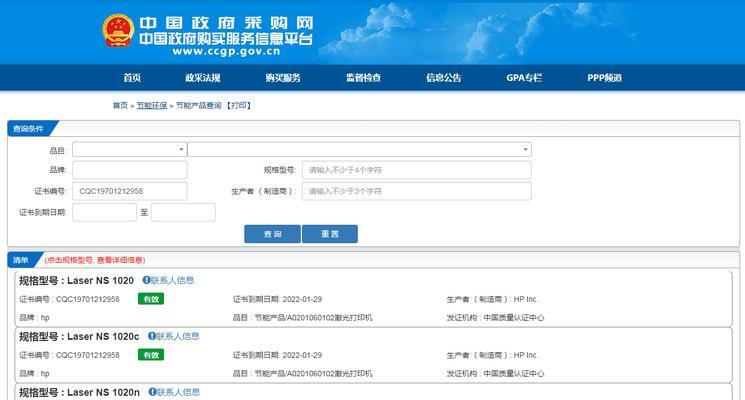Click 首页 breadcrumb link

pyautogui.click(x=120, y=105)
